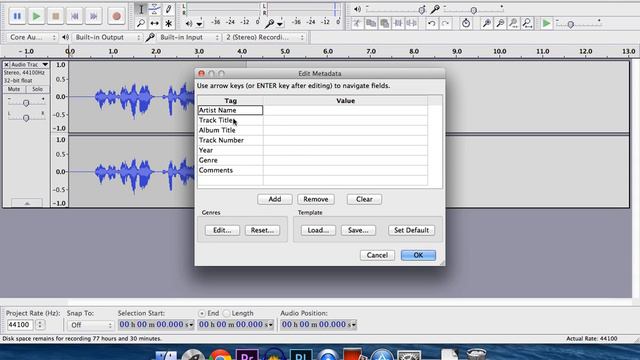Undo the last action
640x360 pixels.
431,23
